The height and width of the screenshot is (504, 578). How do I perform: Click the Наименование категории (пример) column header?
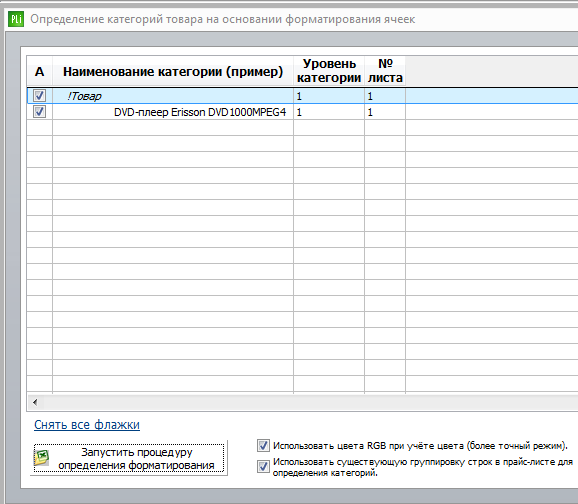coord(173,72)
